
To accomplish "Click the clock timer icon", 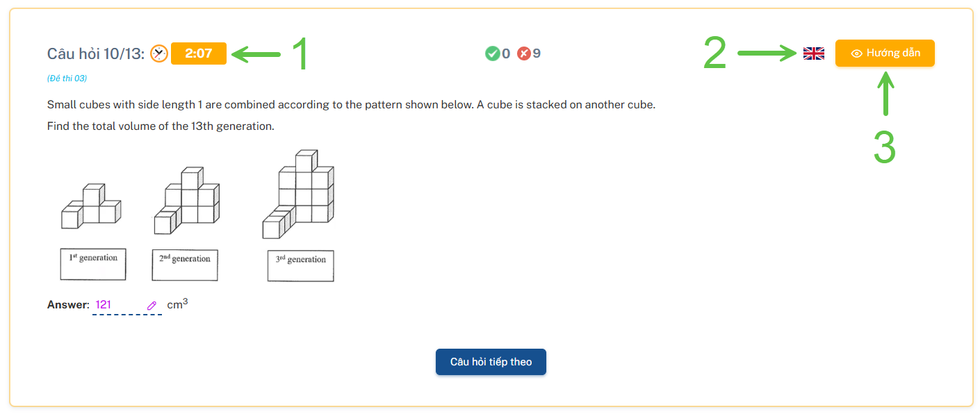I will click(159, 53).
